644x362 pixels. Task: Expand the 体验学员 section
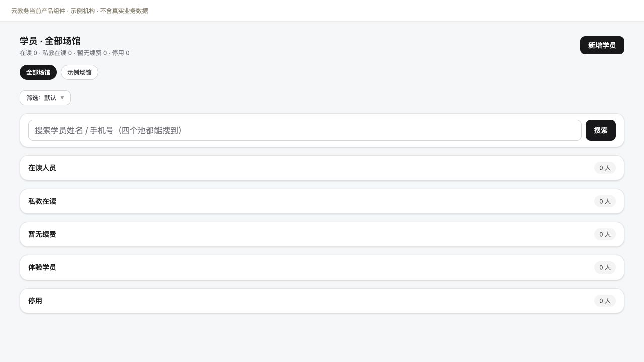click(322, 267)
